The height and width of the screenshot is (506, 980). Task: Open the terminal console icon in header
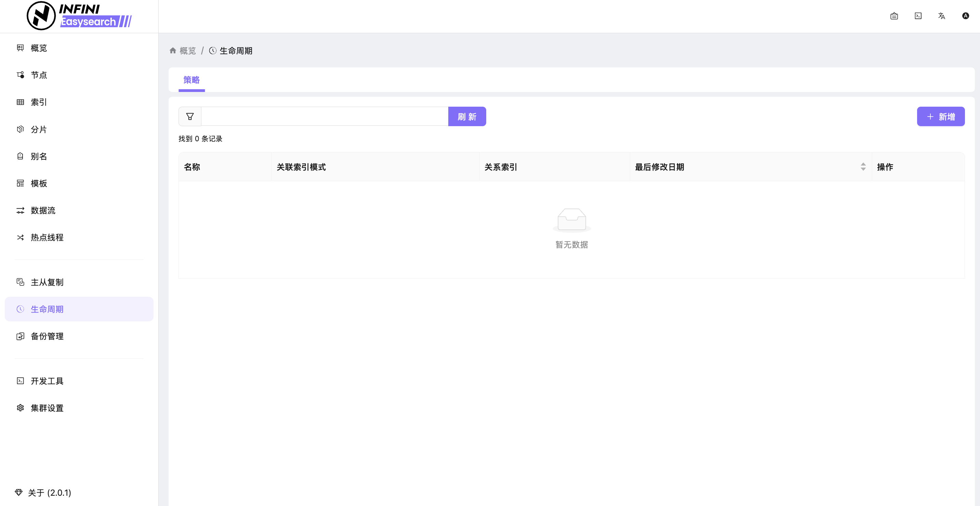click(x=918, y=16)
